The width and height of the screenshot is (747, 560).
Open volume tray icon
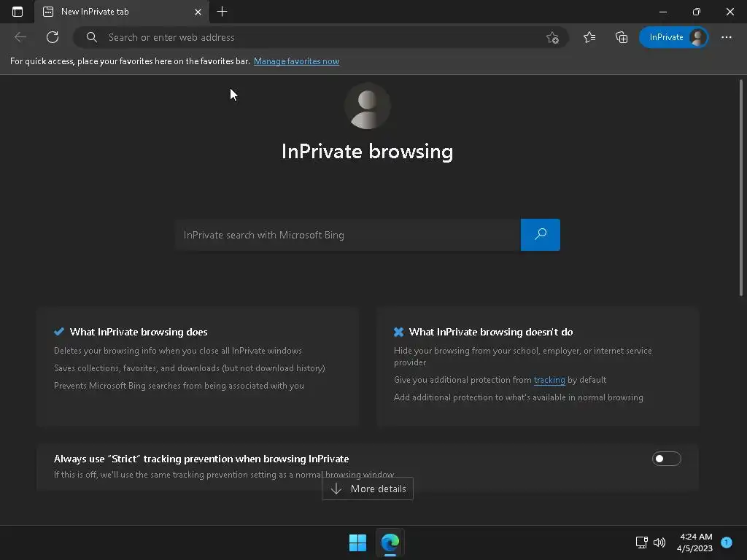pyautogui.click(x=659, y=542)
